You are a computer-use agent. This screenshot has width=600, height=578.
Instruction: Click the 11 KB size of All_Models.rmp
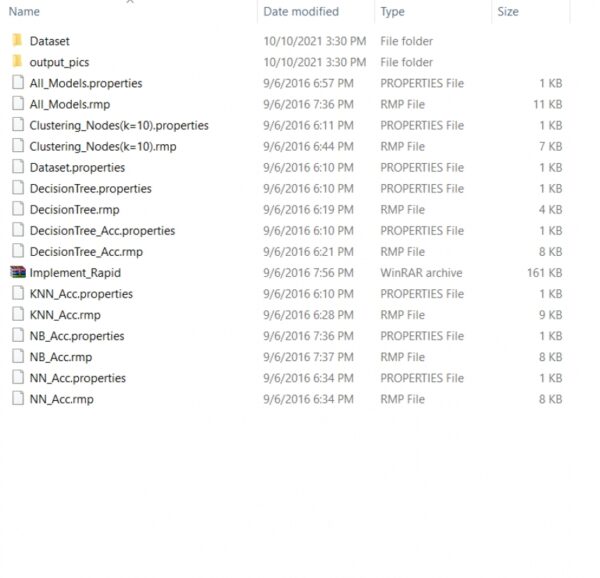(x=548, y=104)
